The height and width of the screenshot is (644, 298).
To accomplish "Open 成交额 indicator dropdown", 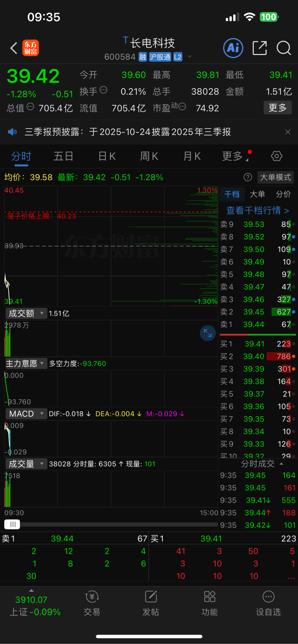I will pos(26,313).
